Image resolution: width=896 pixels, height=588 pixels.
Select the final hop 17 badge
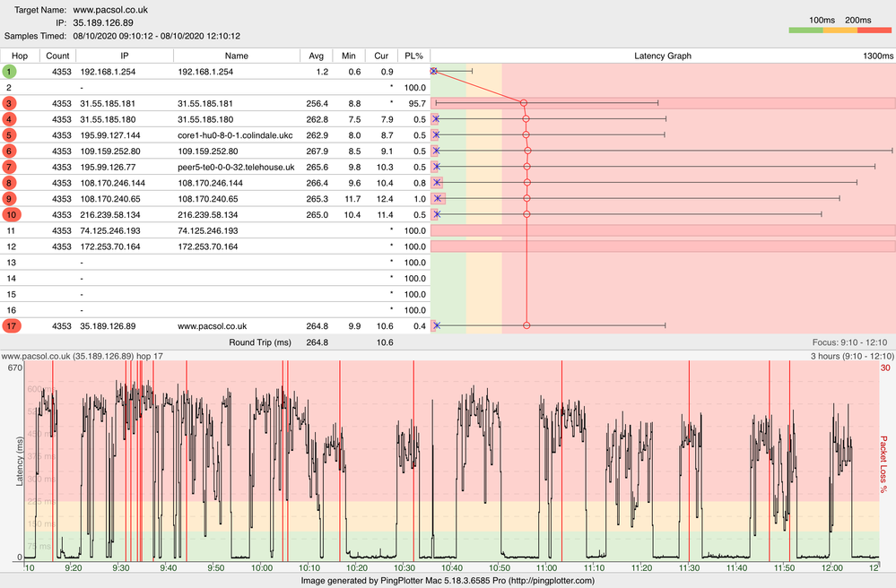click(9, 326)
